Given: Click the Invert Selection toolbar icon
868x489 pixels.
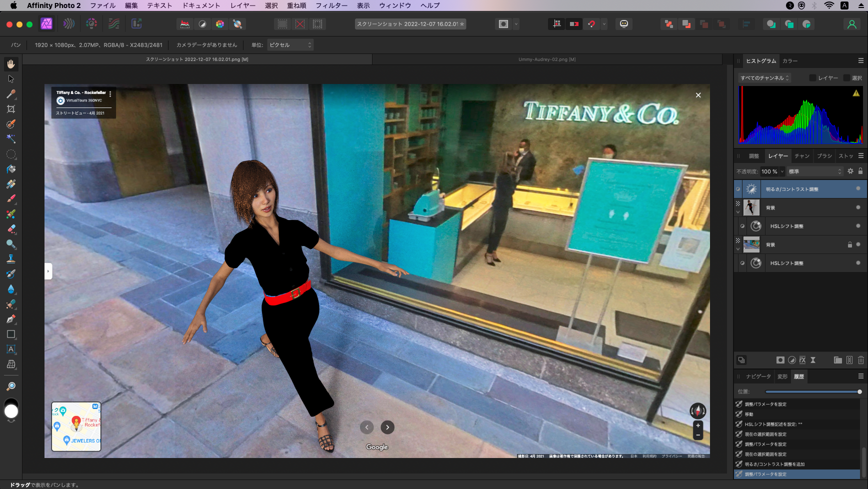Looking at the screenshot, I should click(x=317, y=24).
